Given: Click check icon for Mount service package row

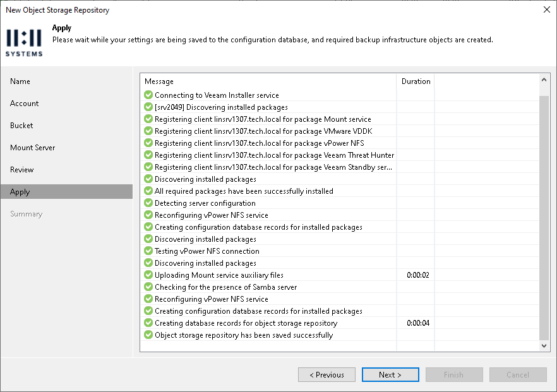Looking at the screenshot, I should [x=148, y=119].
